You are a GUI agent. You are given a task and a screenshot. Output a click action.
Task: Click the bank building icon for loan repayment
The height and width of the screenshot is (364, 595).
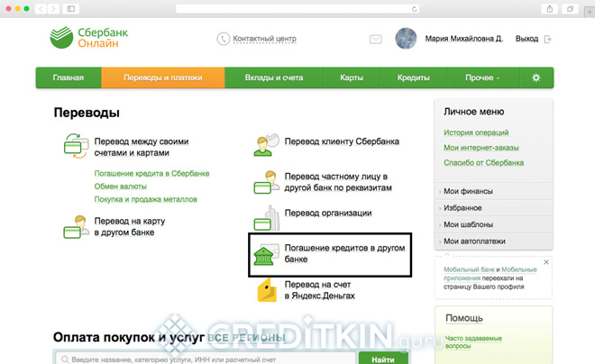265,254
